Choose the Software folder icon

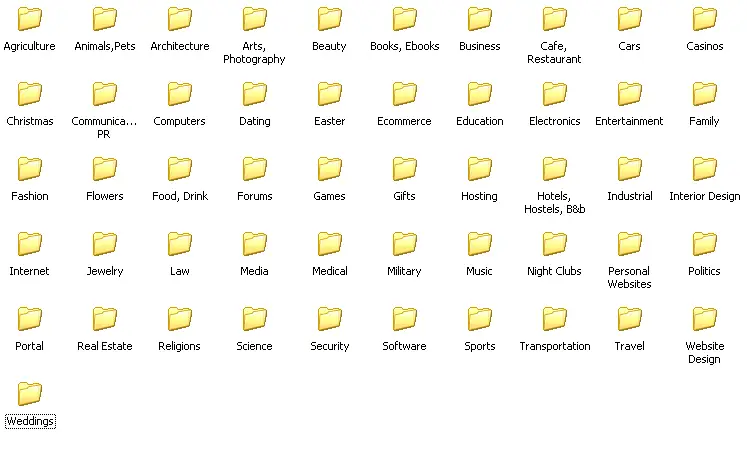coord(404,319)
